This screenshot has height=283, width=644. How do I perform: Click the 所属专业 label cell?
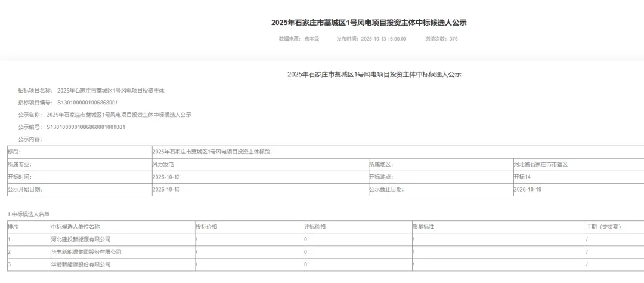[x=80, y=165]
